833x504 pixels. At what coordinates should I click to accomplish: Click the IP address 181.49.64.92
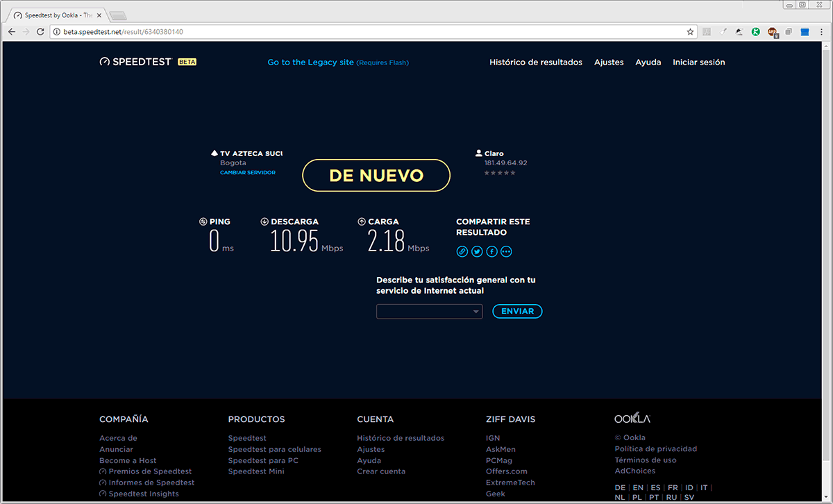(x=506, y=163)
